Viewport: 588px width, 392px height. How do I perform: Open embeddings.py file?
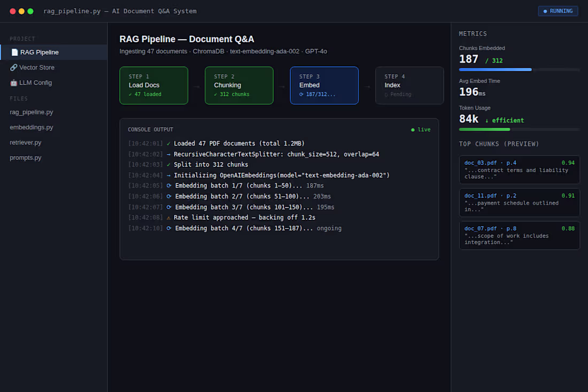[x=32, y=127]
